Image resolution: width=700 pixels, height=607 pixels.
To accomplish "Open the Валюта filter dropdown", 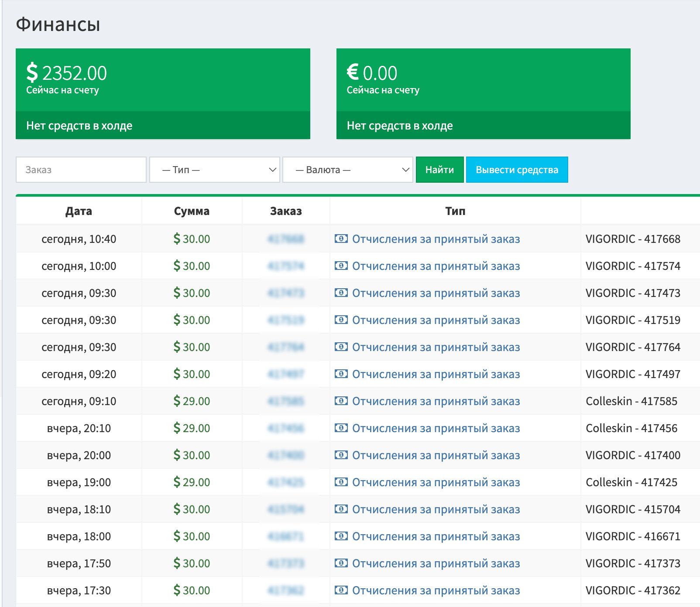I will point(348,170).
